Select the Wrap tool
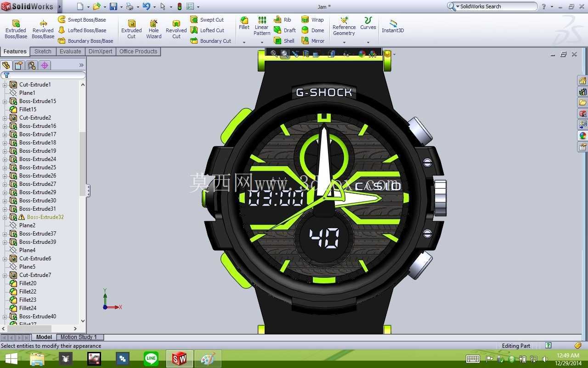This screenshot has width=588, height=368. [x=312, y=20]
